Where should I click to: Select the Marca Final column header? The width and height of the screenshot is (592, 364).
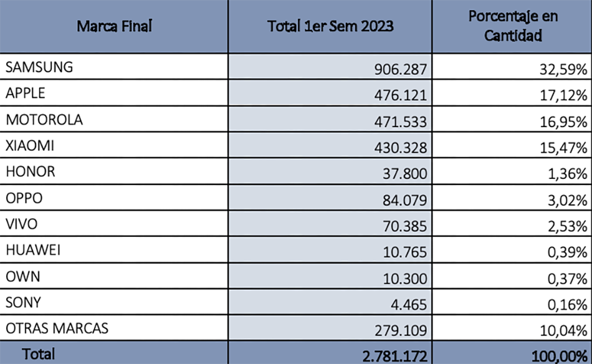[114, 26]
